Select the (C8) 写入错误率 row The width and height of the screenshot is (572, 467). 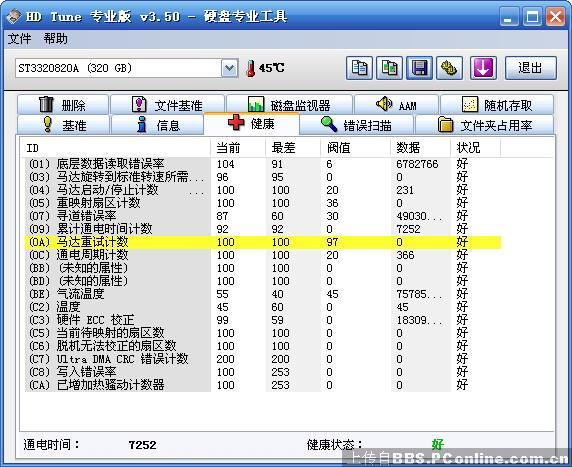(x=263, y=372)
